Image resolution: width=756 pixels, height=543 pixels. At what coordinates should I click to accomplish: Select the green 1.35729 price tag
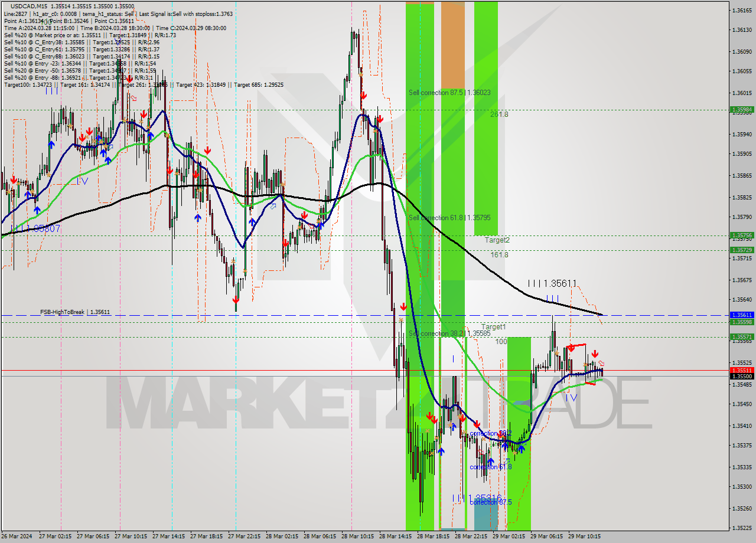[x=742, y=250]
